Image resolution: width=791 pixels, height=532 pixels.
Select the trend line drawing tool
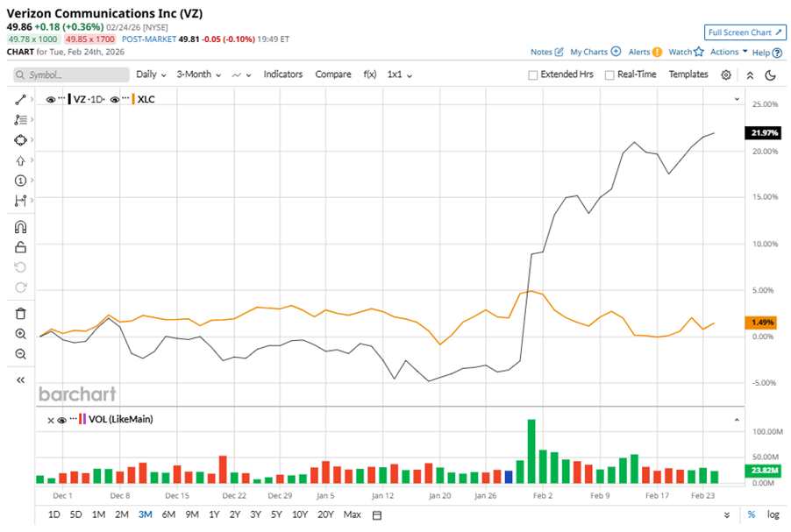pos(20,100)
